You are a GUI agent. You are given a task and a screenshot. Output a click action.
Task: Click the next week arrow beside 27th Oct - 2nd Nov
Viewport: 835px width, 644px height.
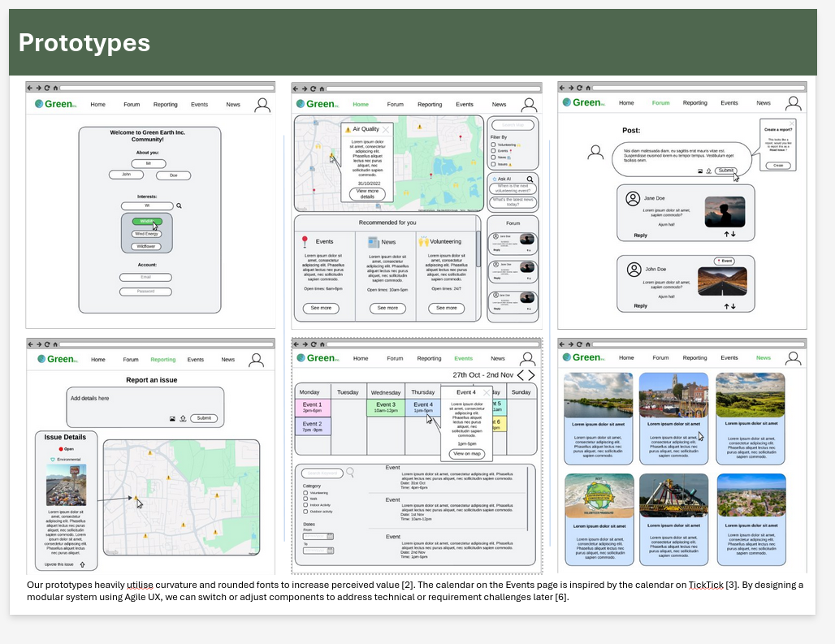pyautogui.click(x=531, y=375)
